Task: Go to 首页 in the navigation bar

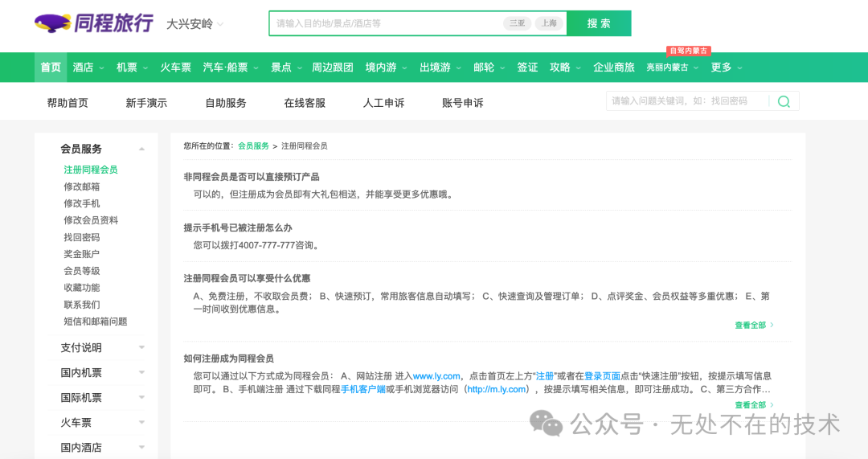Action: click(x=51, y=67)
